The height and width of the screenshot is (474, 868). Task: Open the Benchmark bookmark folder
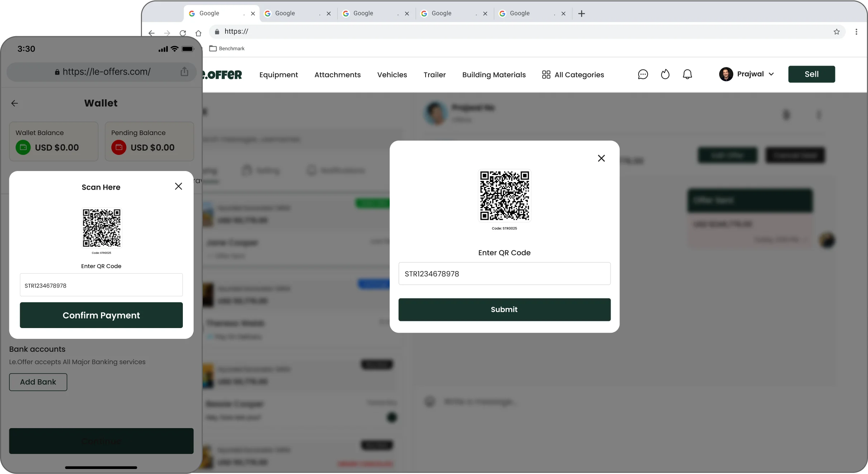(227, 48)
